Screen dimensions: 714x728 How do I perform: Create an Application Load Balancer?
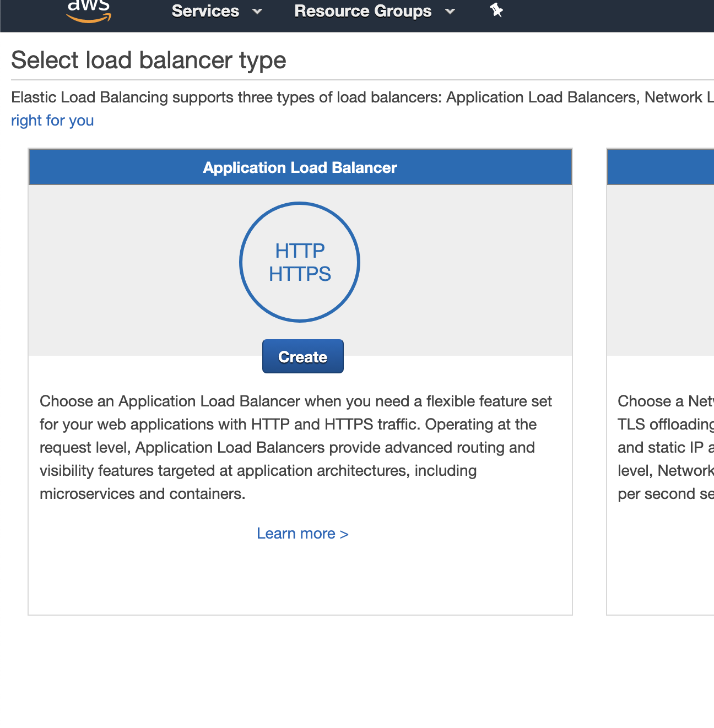tap(303, 356)
